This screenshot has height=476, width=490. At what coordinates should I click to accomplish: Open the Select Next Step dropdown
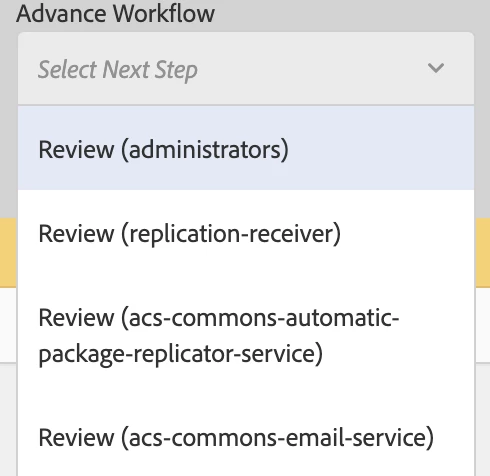point(246,69)
